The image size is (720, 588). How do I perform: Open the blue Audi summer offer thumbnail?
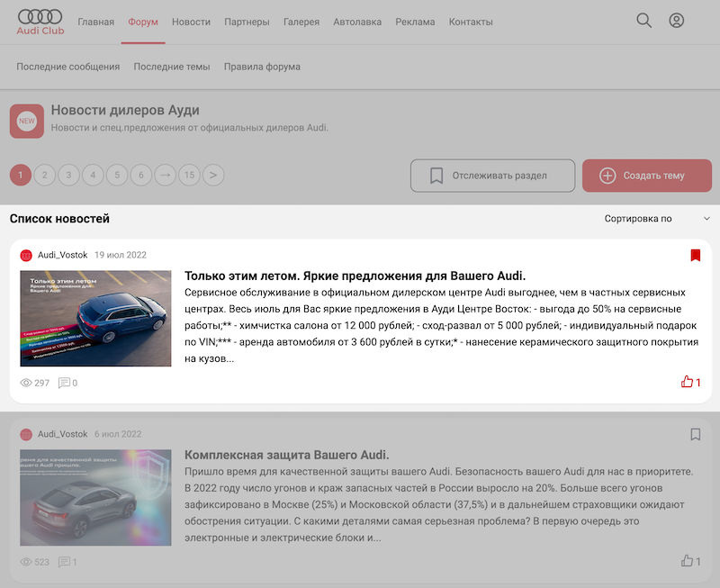point(95,319)
